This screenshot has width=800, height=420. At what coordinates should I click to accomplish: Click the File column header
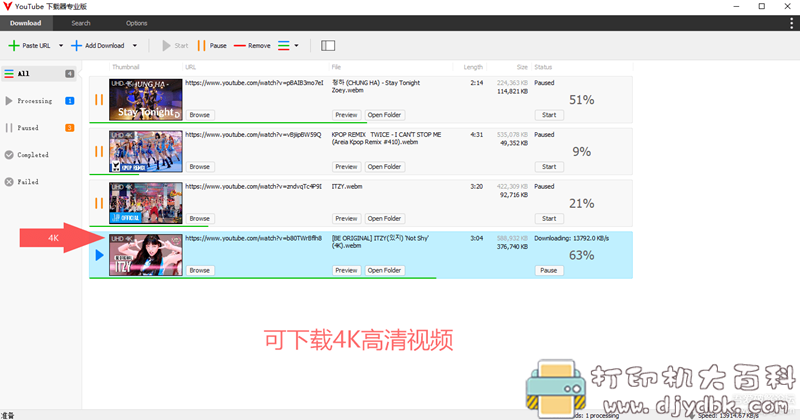(336, 67)
